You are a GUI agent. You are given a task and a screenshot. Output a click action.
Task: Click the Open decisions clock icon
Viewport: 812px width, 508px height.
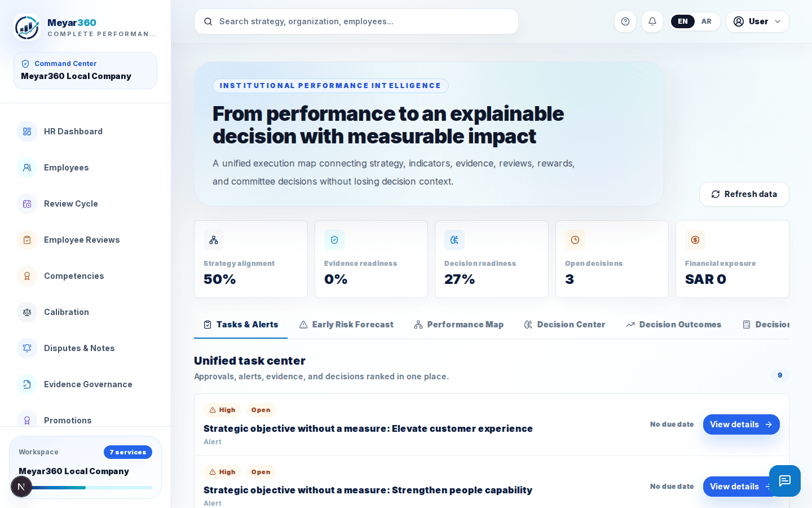[575, 240]
